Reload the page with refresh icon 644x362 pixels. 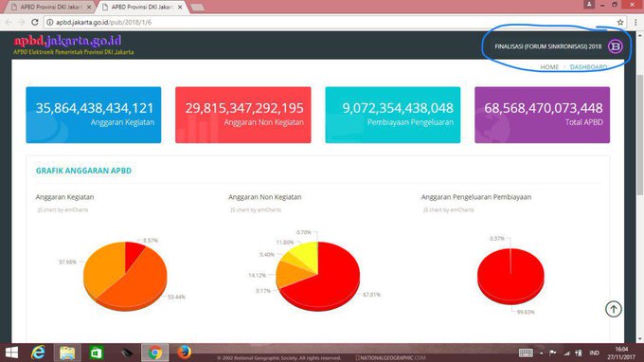[x=35, y=22]
